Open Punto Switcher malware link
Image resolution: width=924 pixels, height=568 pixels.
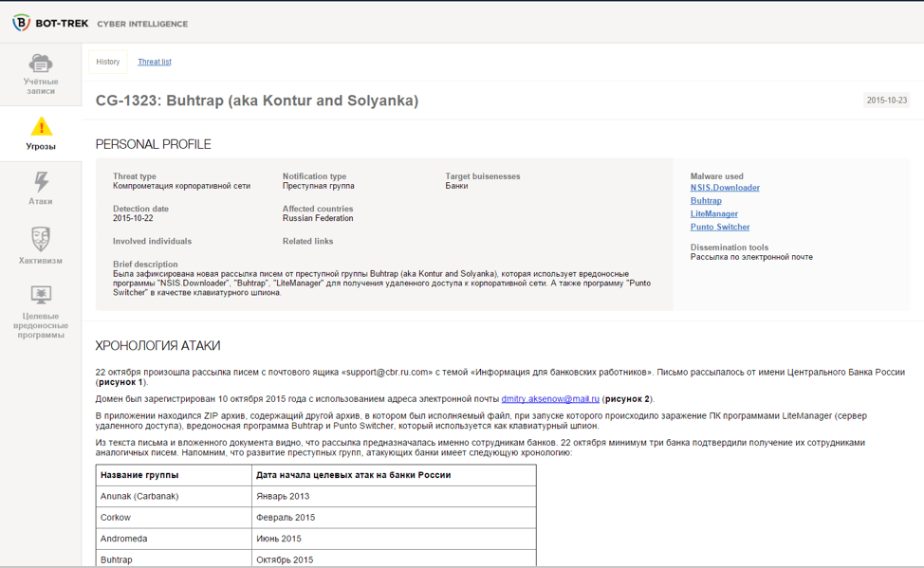[719, 228]
